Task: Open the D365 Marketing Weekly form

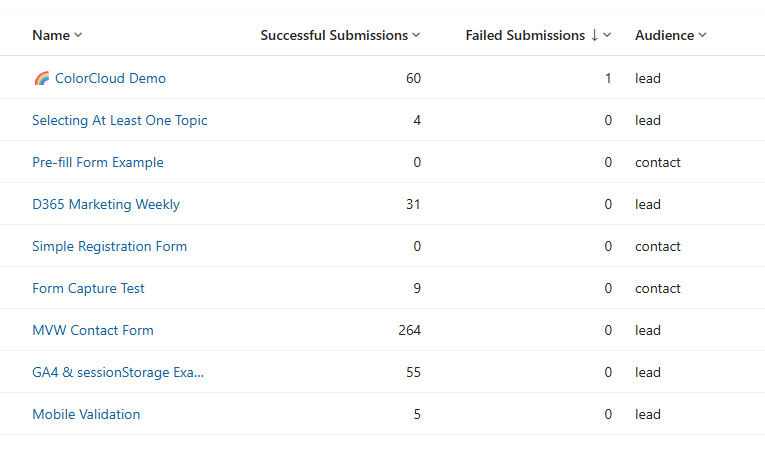Action: [x=106, y=204]
